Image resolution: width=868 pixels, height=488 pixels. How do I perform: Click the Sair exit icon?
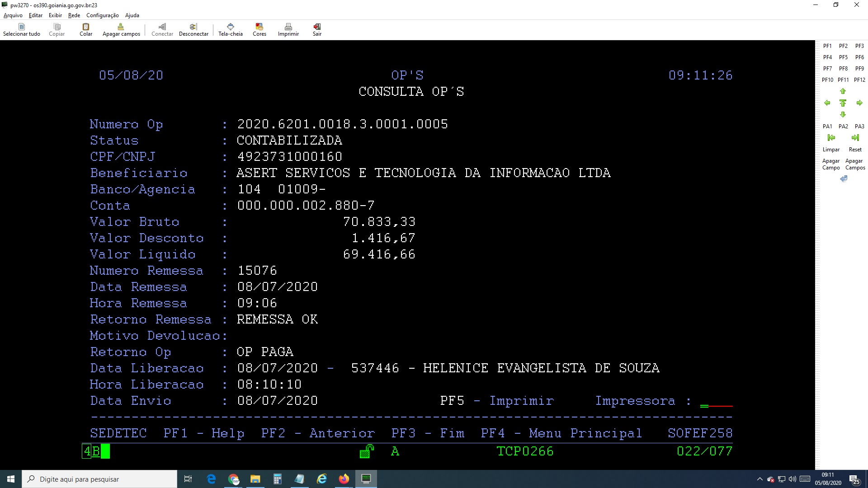[317, 30]
